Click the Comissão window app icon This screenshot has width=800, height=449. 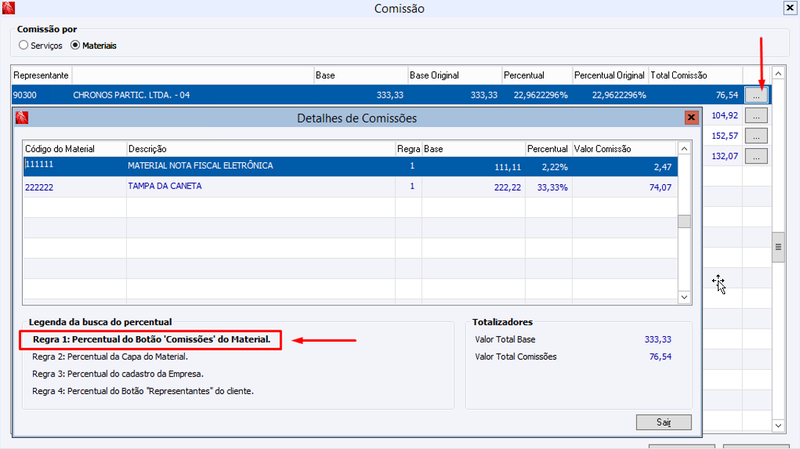click(x=9, y=8)
